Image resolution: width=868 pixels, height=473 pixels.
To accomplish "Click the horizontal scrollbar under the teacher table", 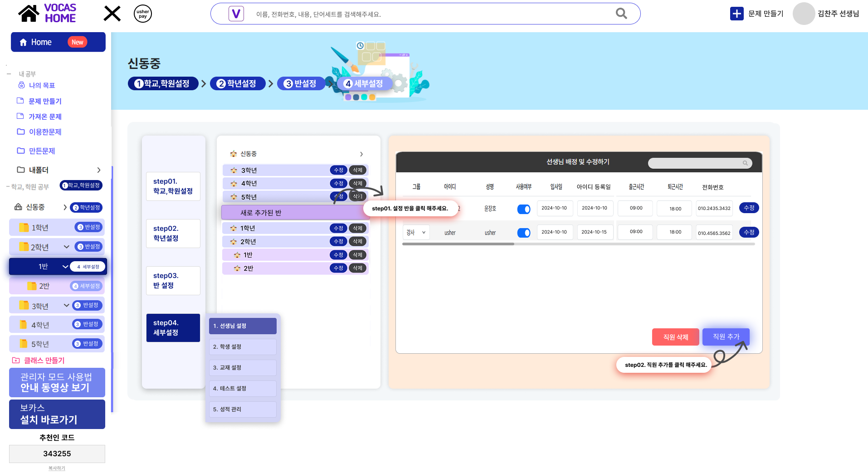I will click(458, 244).
